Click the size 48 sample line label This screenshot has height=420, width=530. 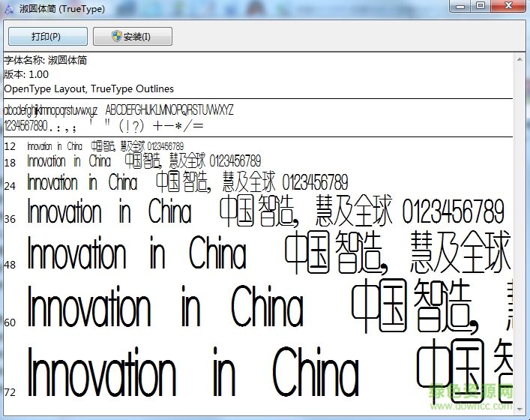click(10, 265)
